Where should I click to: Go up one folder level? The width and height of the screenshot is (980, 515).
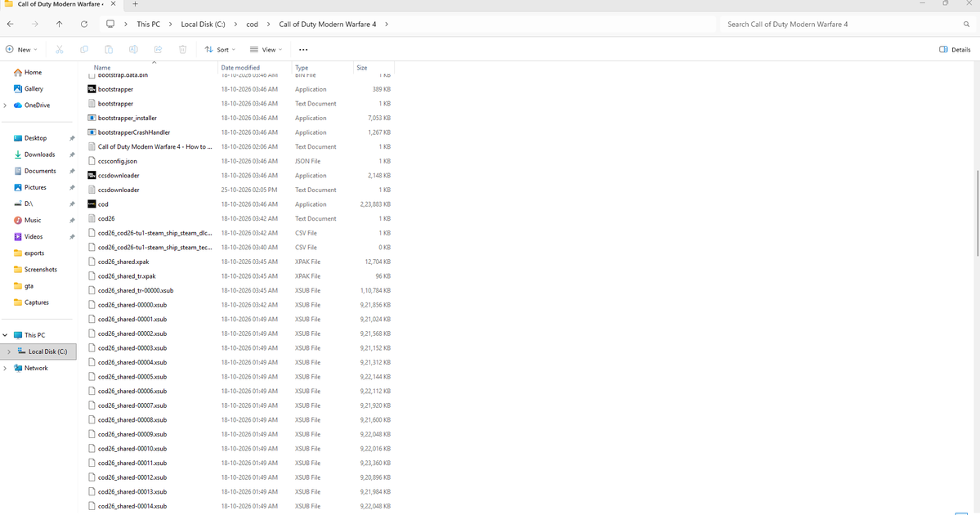click(x=60, y=25)
